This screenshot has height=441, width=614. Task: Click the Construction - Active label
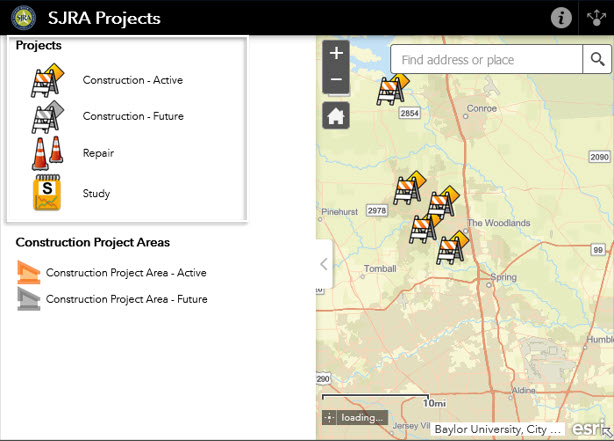point(133,80)
